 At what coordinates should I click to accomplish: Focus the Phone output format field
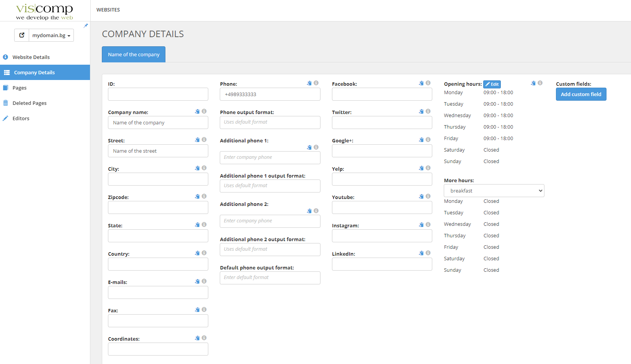(x=270, y=122)
